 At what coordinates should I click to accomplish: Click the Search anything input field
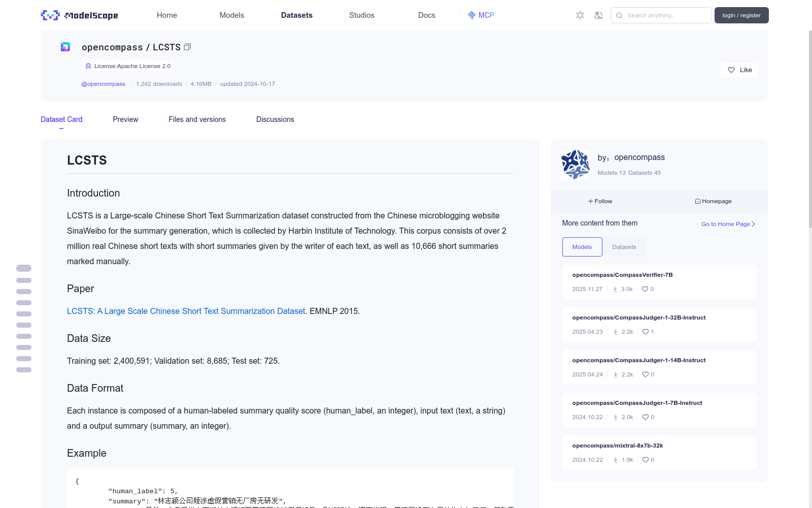[661, 15]
